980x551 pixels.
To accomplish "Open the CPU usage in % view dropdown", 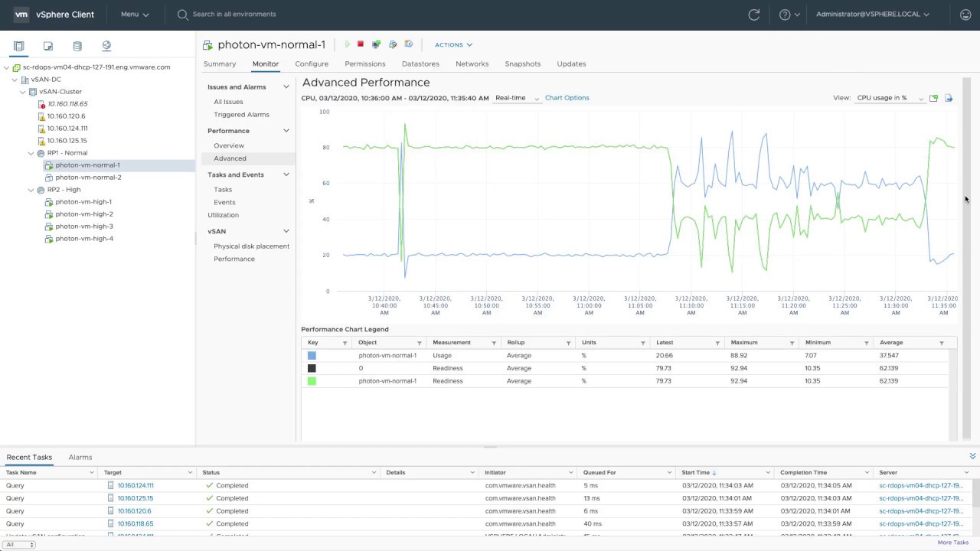I will point(890,98).
